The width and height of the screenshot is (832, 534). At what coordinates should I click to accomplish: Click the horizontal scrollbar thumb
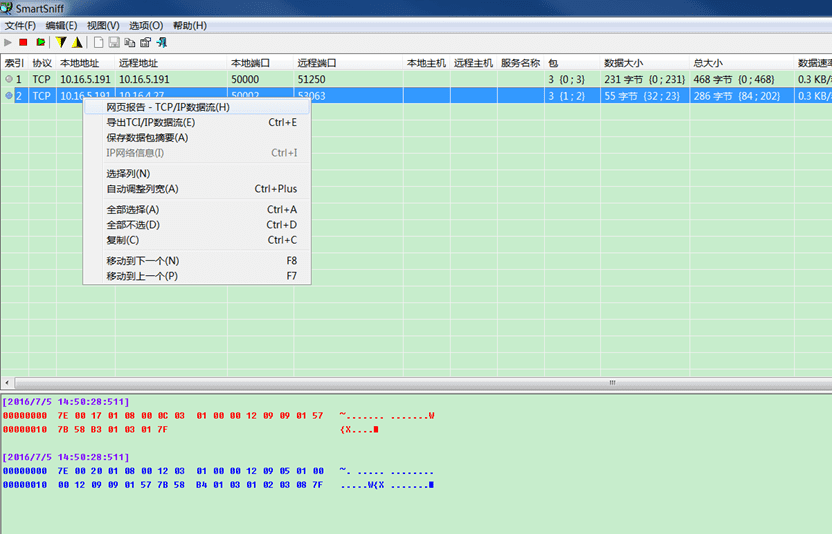coord(424,383)
